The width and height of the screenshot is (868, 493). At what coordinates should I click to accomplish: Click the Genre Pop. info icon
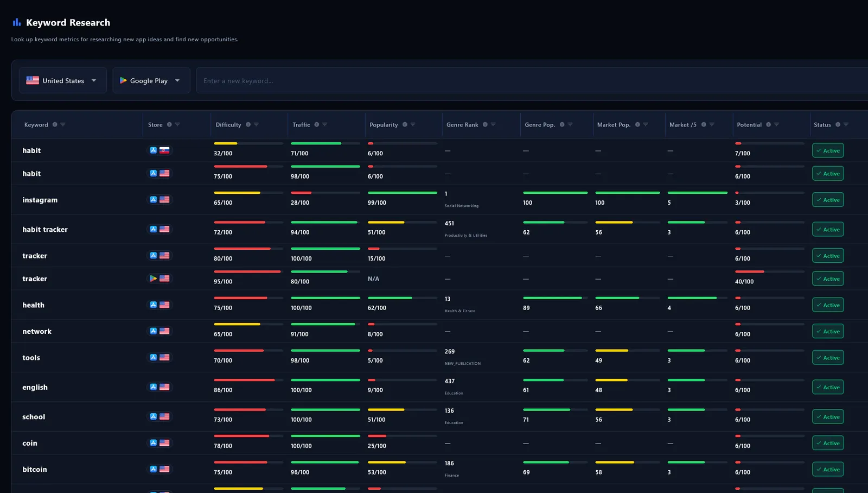tap(562, 125)
